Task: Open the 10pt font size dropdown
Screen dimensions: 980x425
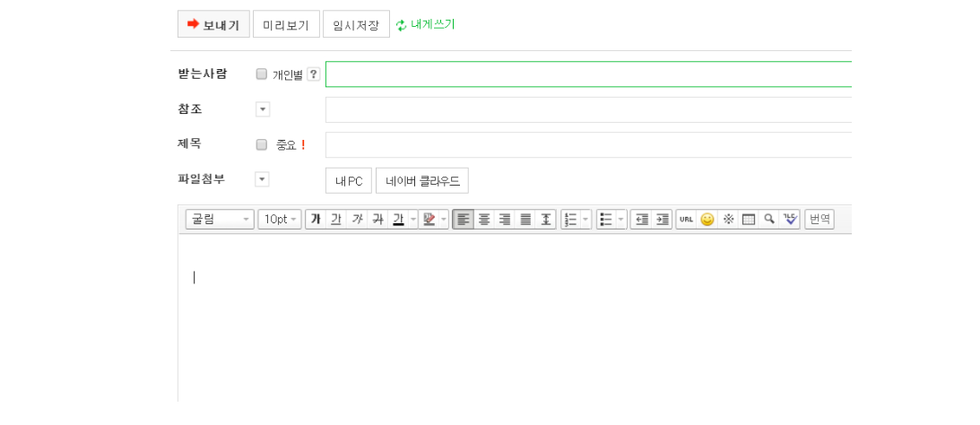Action: click(x=280, y=220)
